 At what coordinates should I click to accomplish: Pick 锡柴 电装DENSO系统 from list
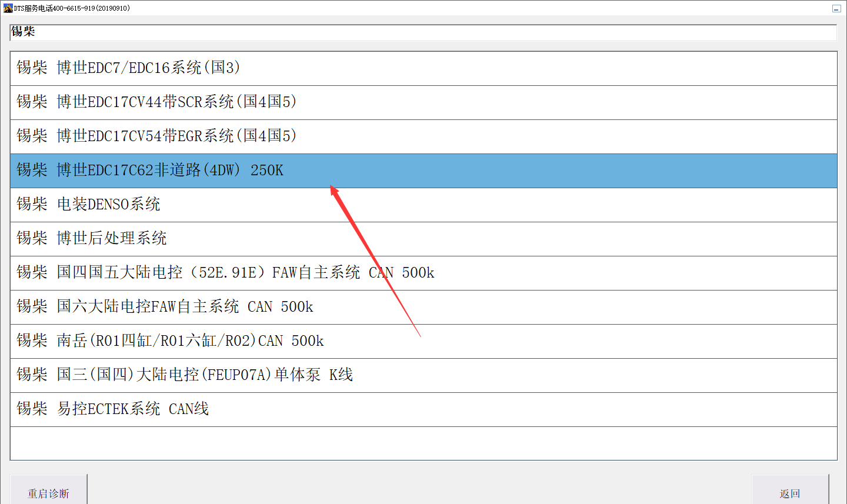click(x=423, y=205)
